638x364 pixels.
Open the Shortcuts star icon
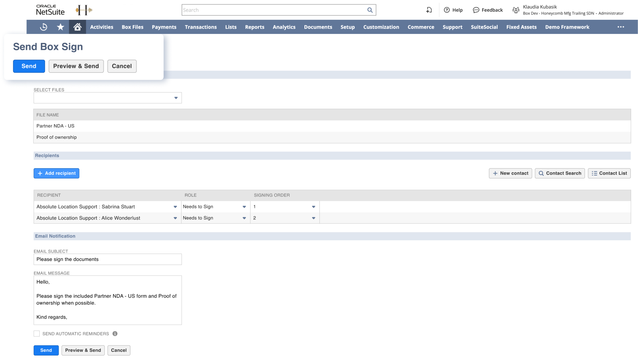coord(60,27)
